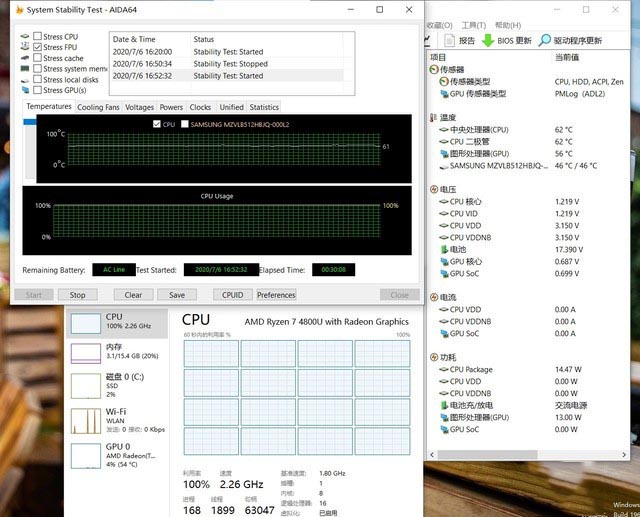Screen dimensions: 640x517
Task: Open the Powers tab
Action: click(171, 107)
